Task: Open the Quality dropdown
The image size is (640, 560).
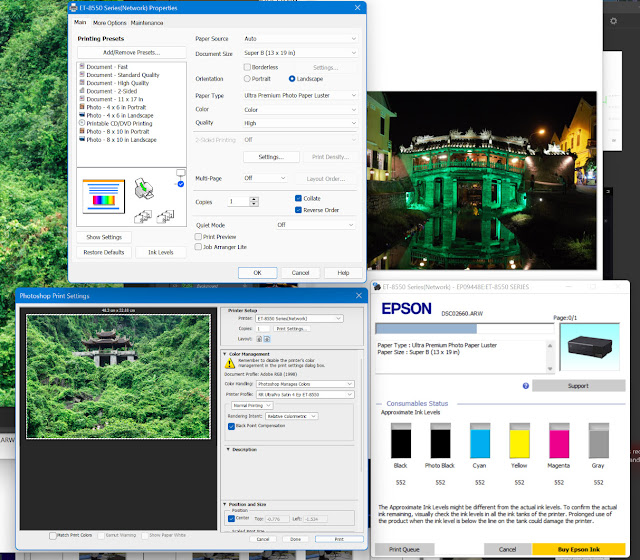Action: pos(300,123)
